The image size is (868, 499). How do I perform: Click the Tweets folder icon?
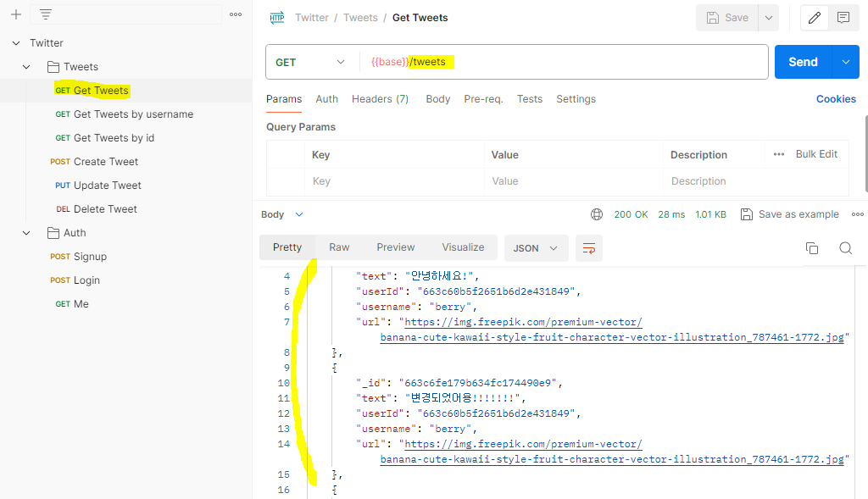pos(53,67)
